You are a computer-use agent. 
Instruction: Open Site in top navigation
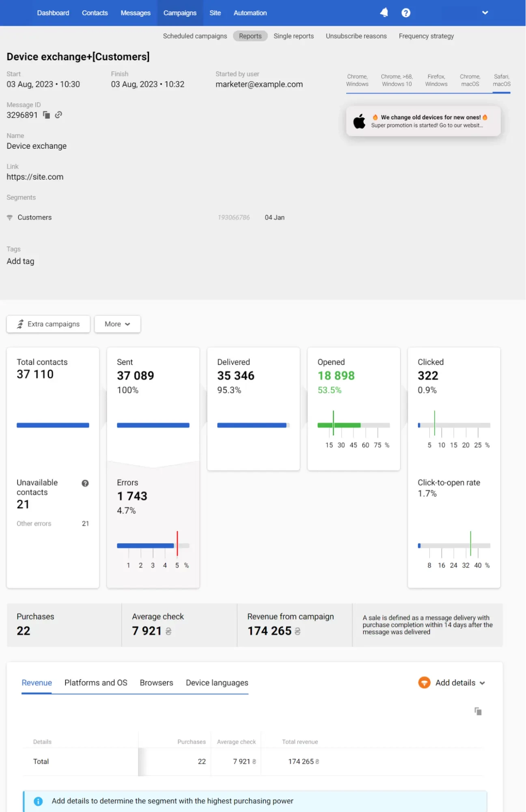[x=215, y=13]
